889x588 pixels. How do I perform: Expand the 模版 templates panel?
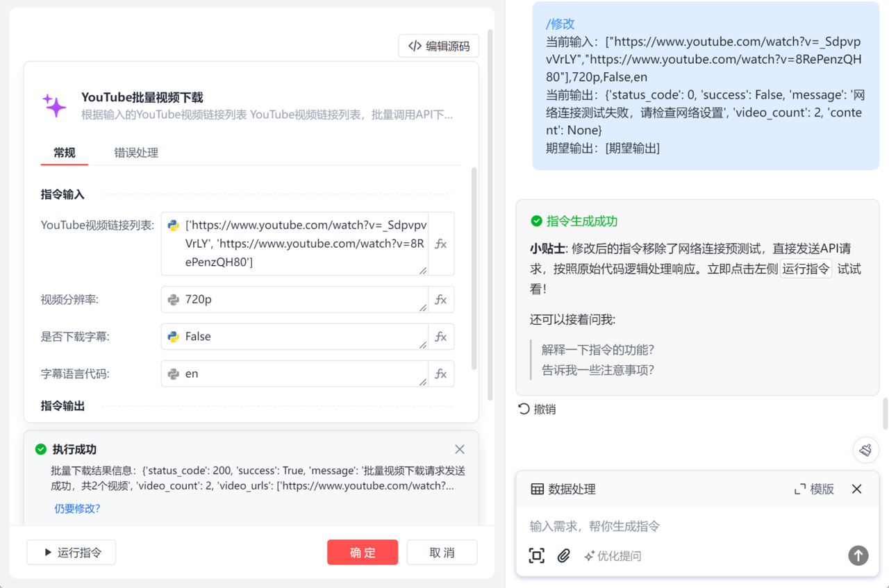point(814,489)
